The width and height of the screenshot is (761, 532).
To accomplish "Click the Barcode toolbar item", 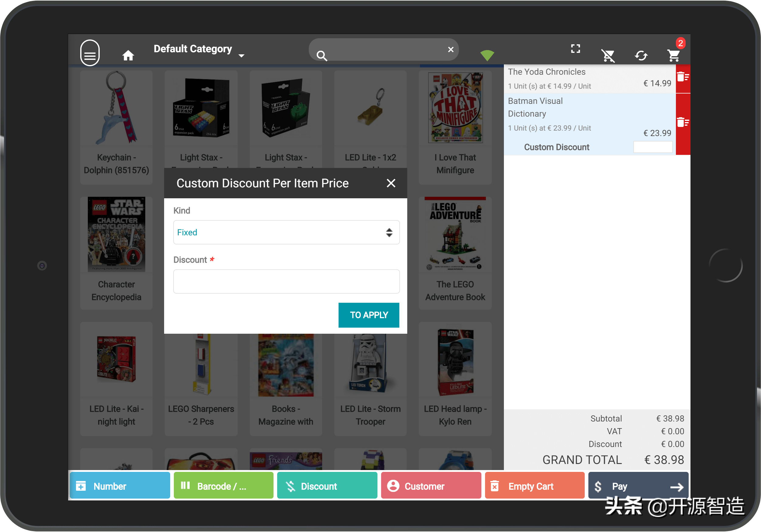I will click(x=223, y=486).
